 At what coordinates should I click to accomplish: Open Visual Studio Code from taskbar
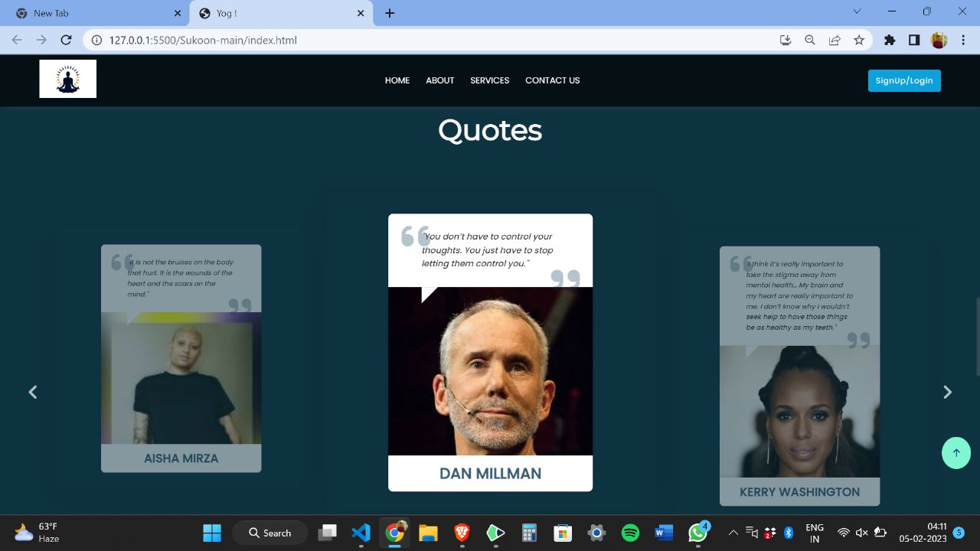point(361,533)
